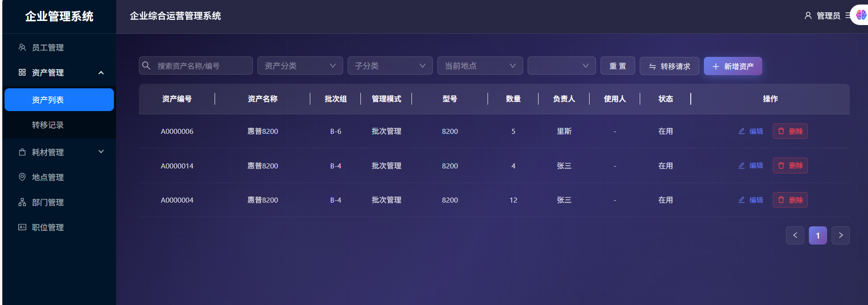Click 企业管理系统 logo title
This screenshot has height=305, width=868.
pyautogui.click(x=59, y=16)
